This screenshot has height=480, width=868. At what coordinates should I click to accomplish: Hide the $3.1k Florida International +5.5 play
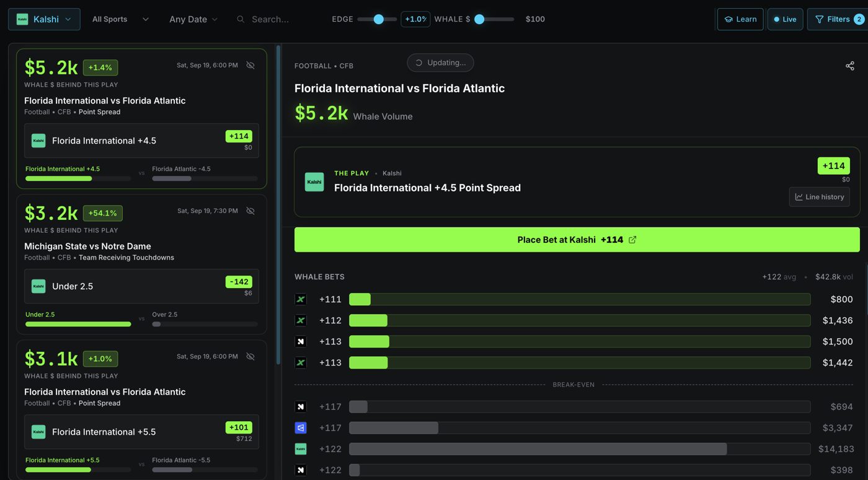250,356
